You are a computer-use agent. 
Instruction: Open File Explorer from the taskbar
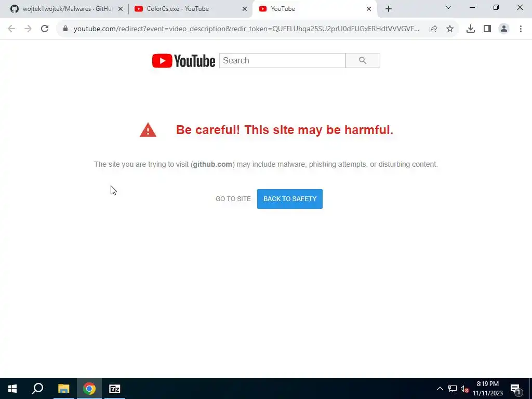(63, 389)
